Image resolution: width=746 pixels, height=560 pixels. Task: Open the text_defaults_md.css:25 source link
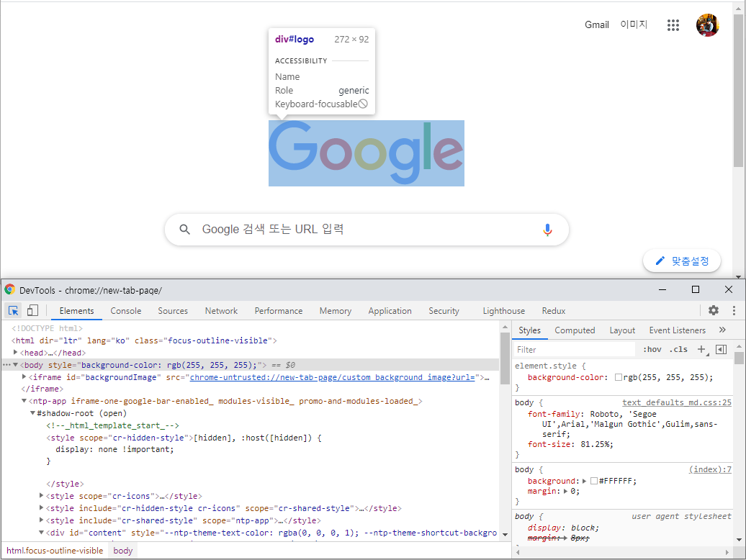click(677, 402)
